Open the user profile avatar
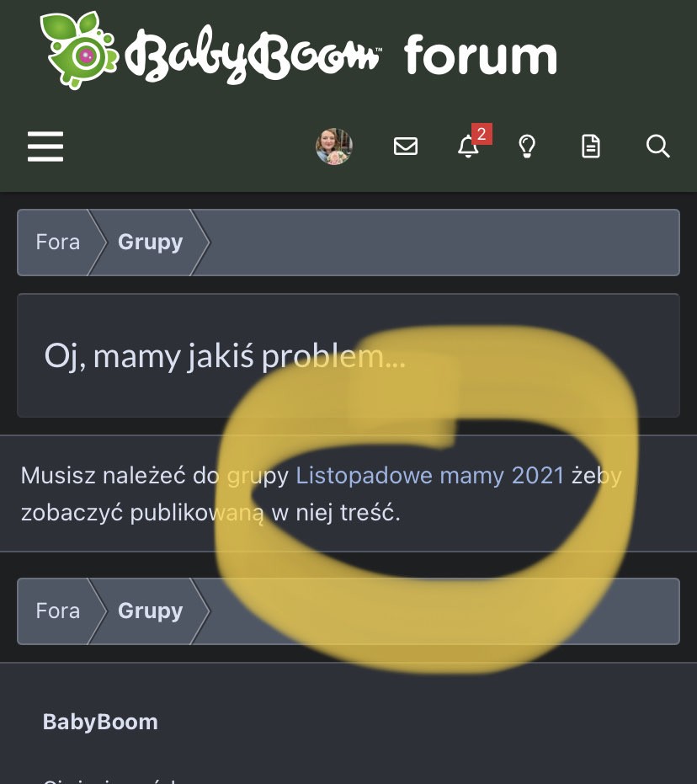Viewport: 697px width, 784px height. coord(334,147)
